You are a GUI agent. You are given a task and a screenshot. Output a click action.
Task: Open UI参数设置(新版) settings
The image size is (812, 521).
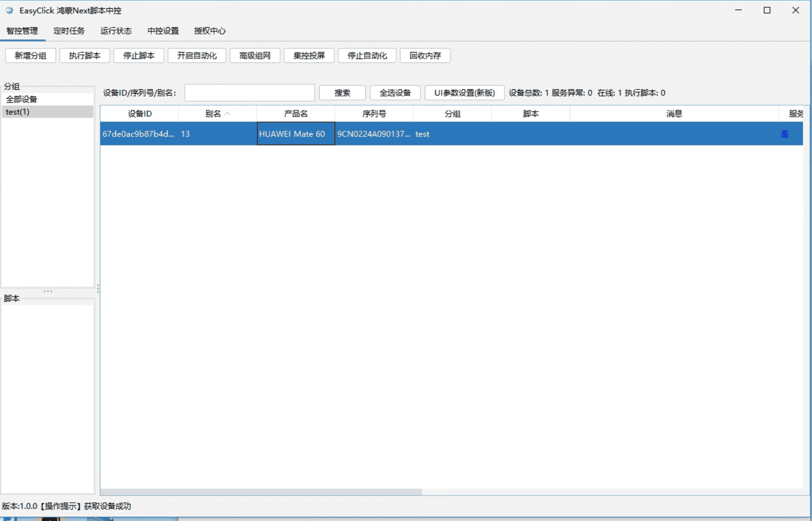(x=464, y=93)
